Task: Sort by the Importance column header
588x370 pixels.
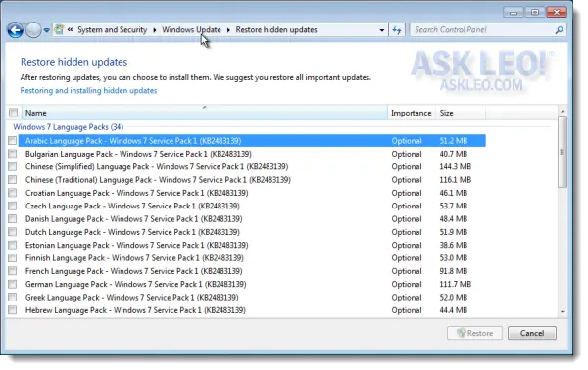Action: 412,113
